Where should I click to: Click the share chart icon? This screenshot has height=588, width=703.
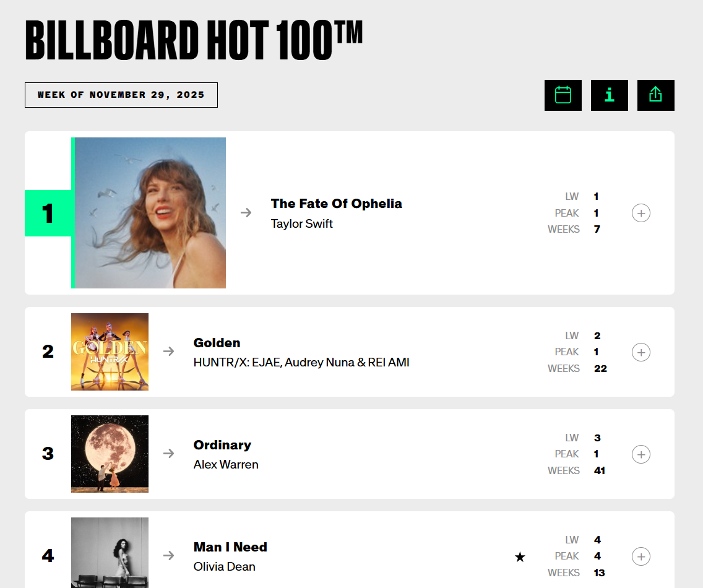[x=655, y=95]
